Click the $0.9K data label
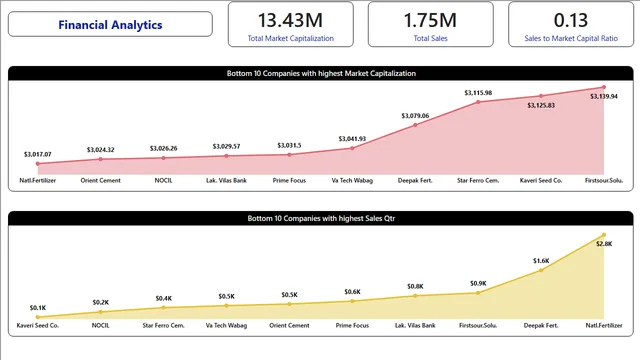Screen dimensions: 640x360 [x=478, y=283]
